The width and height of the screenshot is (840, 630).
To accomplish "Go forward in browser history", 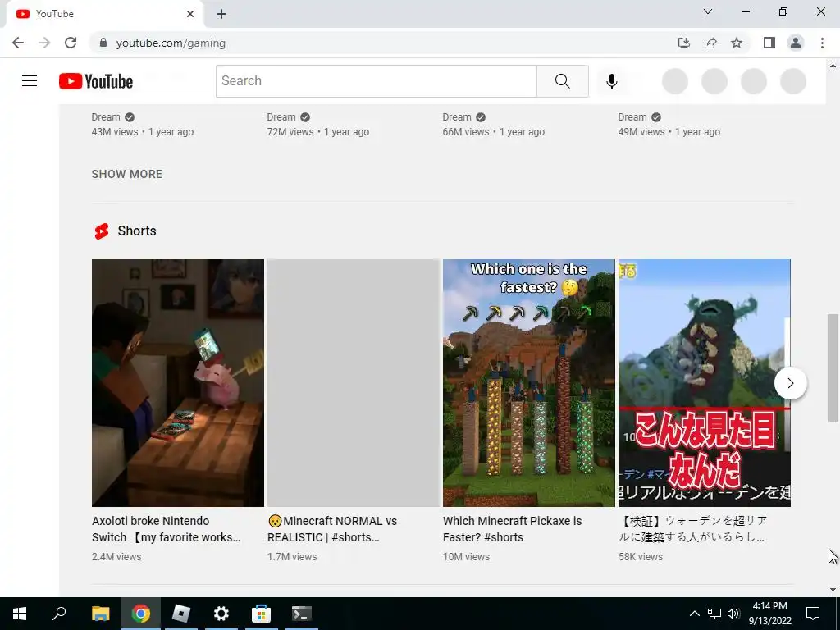I will [44, 43].
